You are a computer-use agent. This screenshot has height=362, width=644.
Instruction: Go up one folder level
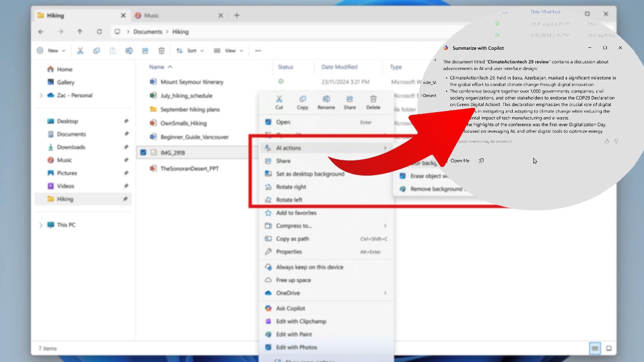79,32
